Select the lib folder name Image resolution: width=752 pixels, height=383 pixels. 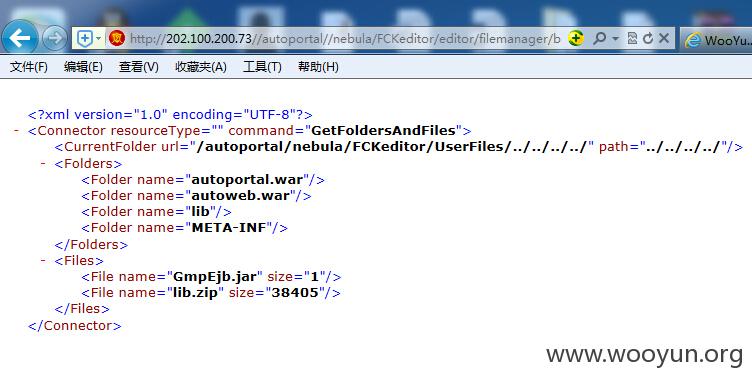[200, 211]
